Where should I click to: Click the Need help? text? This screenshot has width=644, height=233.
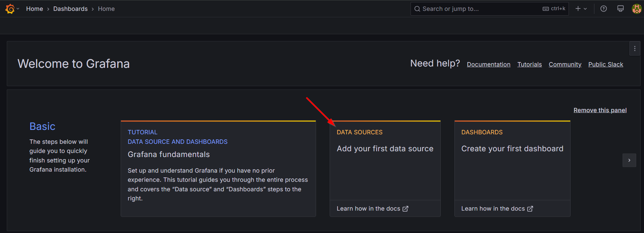coord(435,63)
